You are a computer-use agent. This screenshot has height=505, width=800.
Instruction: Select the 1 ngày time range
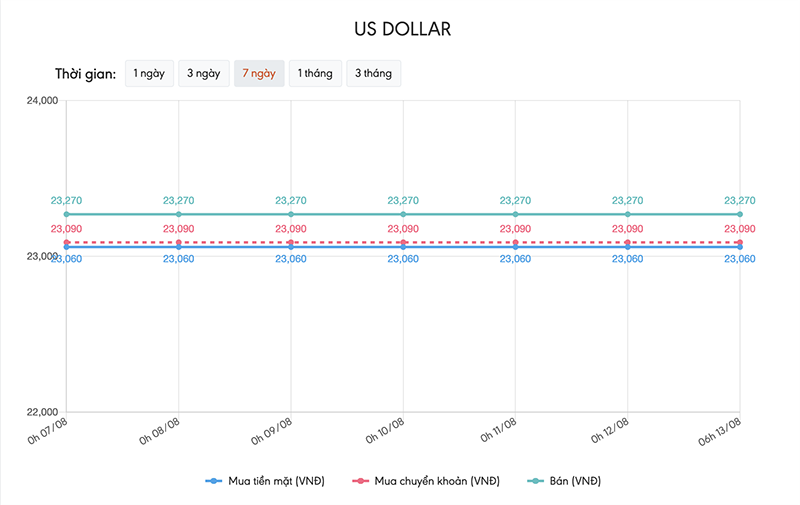(148, 74)
